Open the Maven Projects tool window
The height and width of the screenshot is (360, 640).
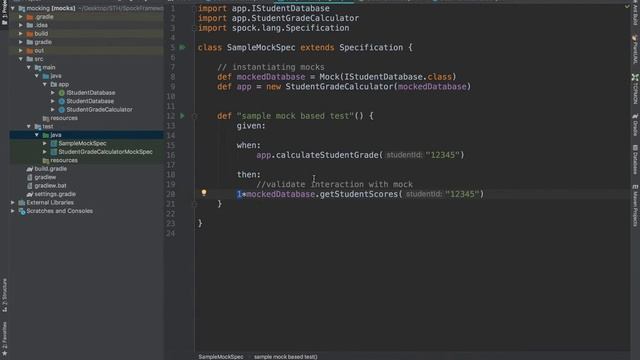coord(635,205)
